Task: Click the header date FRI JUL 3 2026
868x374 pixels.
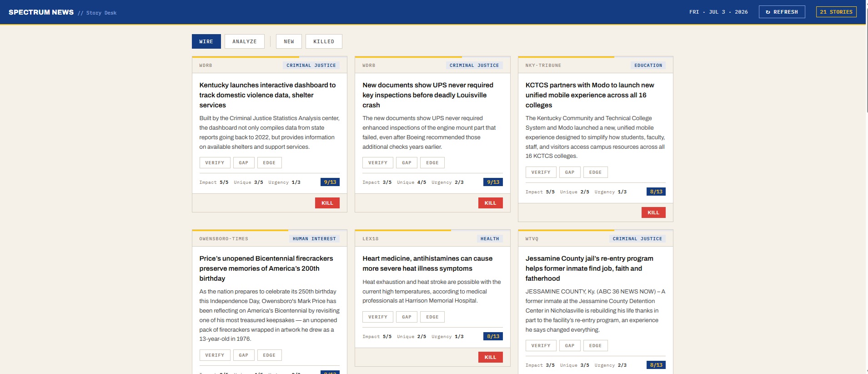Action: (718, 12)
